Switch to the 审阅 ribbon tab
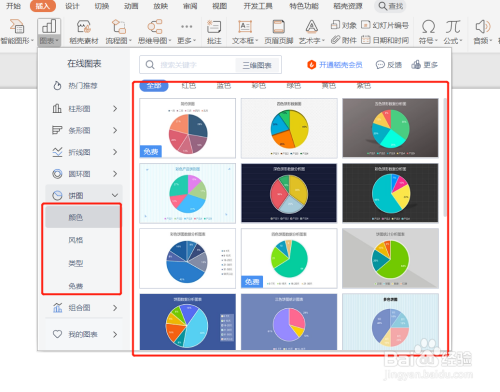The image size is (500, 392). [190, 6]
